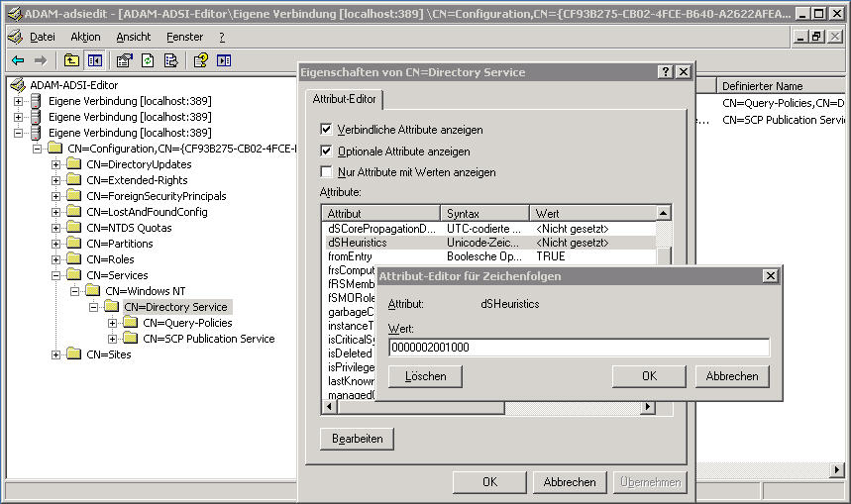Screen dimensions: 851x504
Task: Click the CN=Roles folder icon
Action: pos(74,258)
